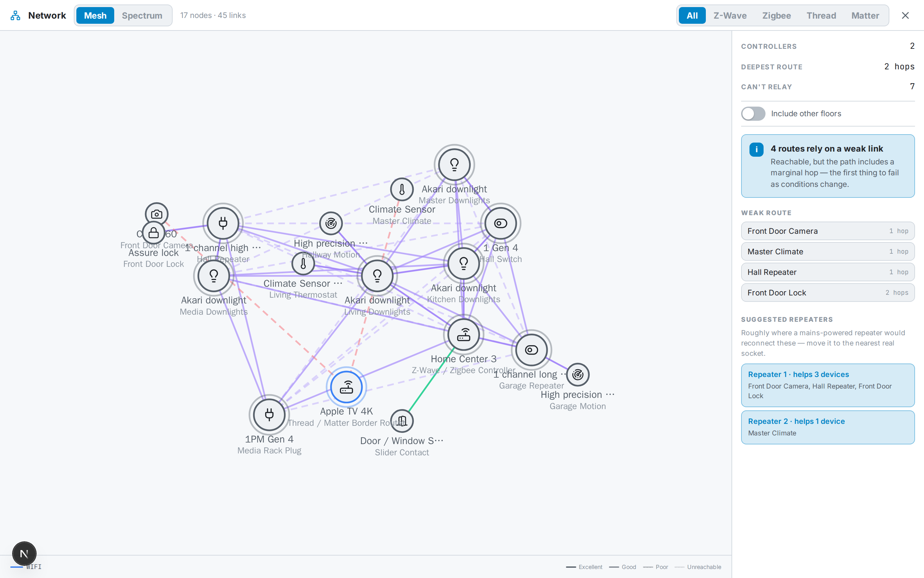
Task: Select the Hallway Motion sensor node
Action: pyautogui.click(x=331, y=223)
